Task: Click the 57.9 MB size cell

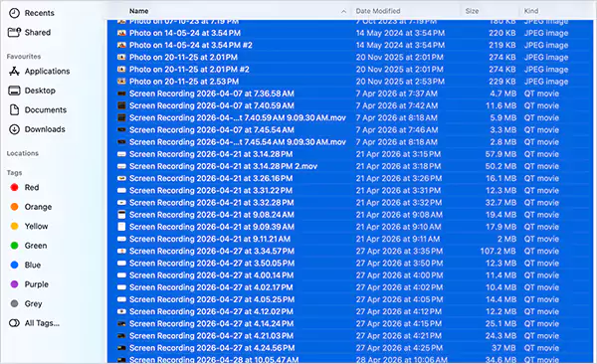Action: [x=500, y=154]
